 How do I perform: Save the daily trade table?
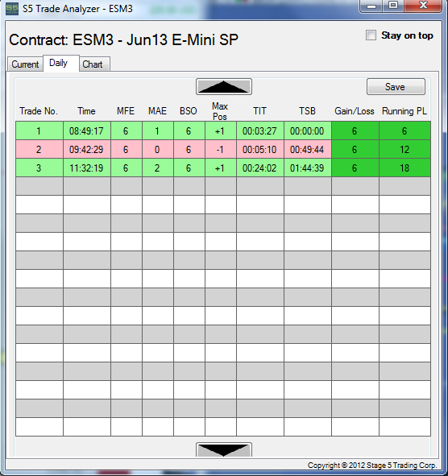396,87
